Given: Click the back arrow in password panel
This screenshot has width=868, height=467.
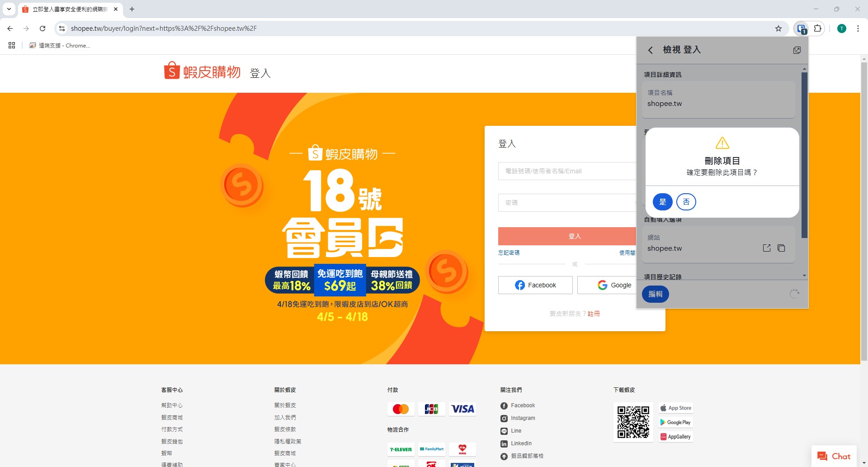Looking at the screenshot, I should coord(651,50).
